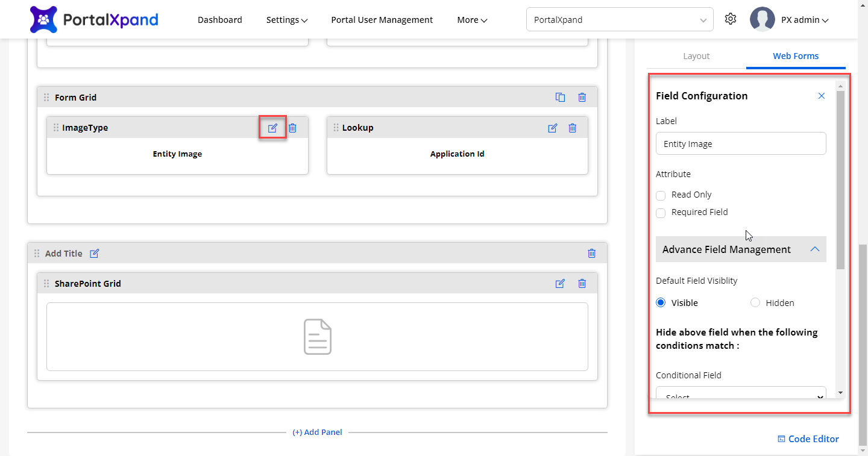Switch to the Layout tab

(696, 56)
